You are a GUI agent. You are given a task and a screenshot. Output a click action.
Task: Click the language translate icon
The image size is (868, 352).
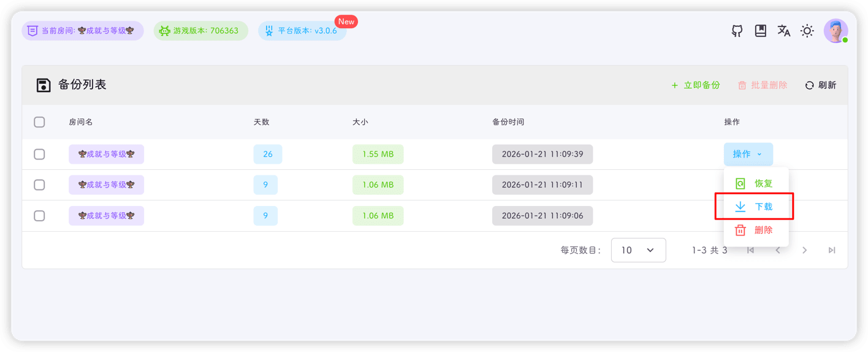(x=783, y=31)
